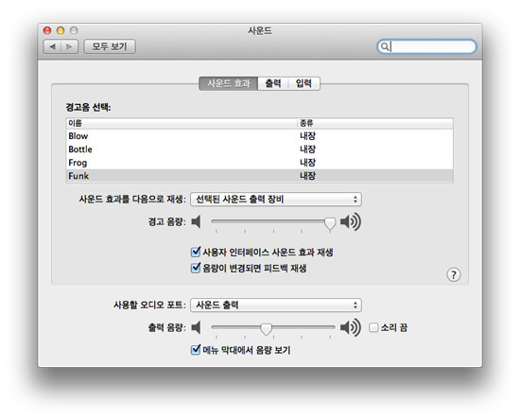Select the Frog alert sound
520x420 pixels.
259,163
